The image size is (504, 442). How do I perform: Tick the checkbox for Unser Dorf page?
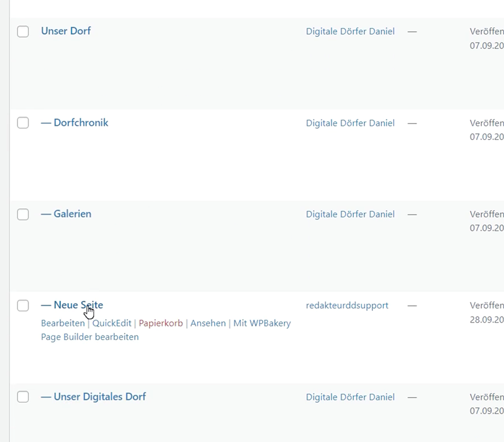pyautogui.click(x=23, y=31)
